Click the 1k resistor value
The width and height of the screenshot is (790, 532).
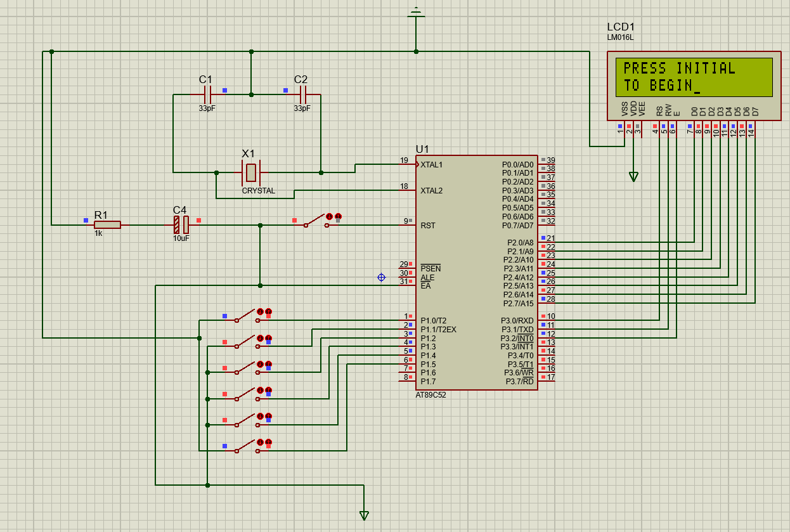pos(98,233)
